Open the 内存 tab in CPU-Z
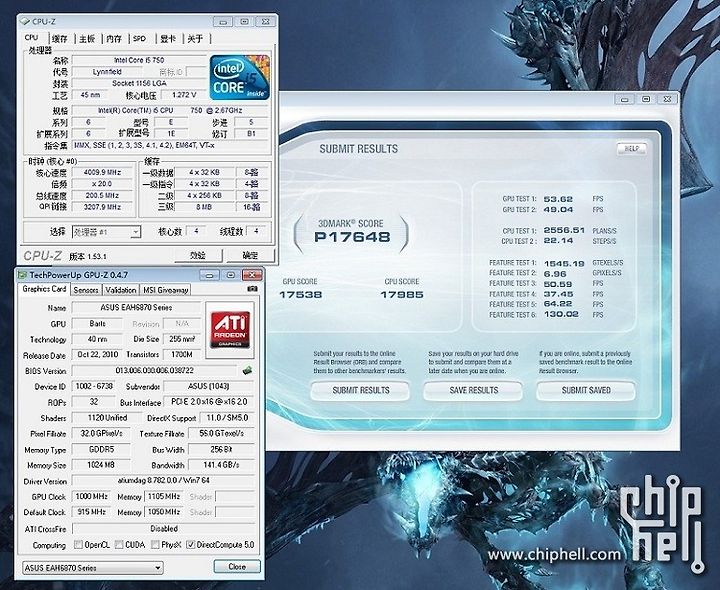This screenshot has width=720, height=590. tap(114, 39)
